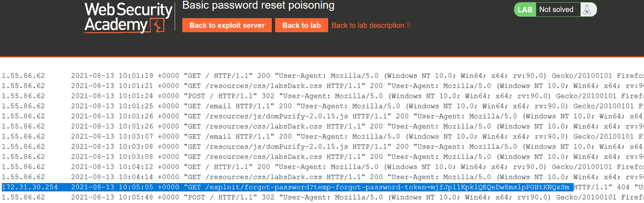Image resolution: width=644 pixels, height=203 pixels.
Task: Click the green LAB badge
Action: tap(525, 10)
